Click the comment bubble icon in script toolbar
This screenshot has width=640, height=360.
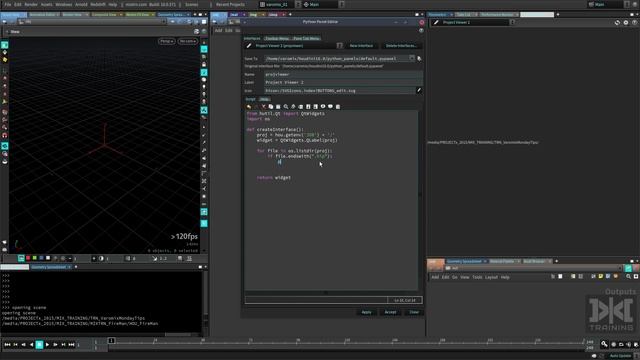[330, 107]
